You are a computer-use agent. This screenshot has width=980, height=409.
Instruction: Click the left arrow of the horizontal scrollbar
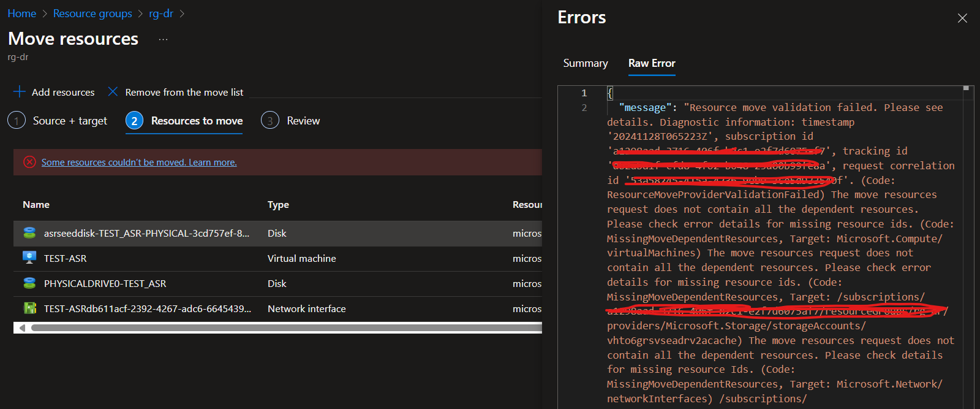pyautogui.click(x=22, y=328)
